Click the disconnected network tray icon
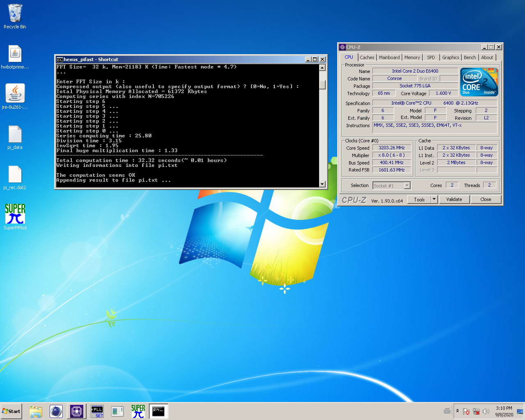 point(476,411)
